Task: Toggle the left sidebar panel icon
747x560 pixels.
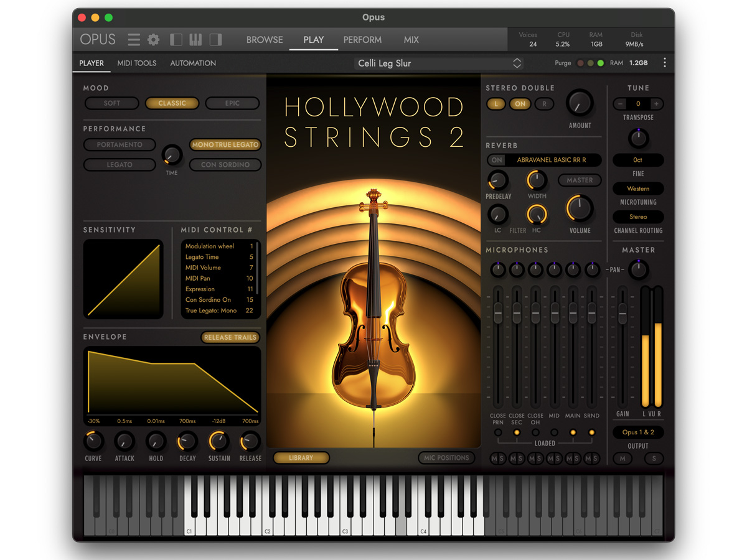Action: click(x=176, y=40)
